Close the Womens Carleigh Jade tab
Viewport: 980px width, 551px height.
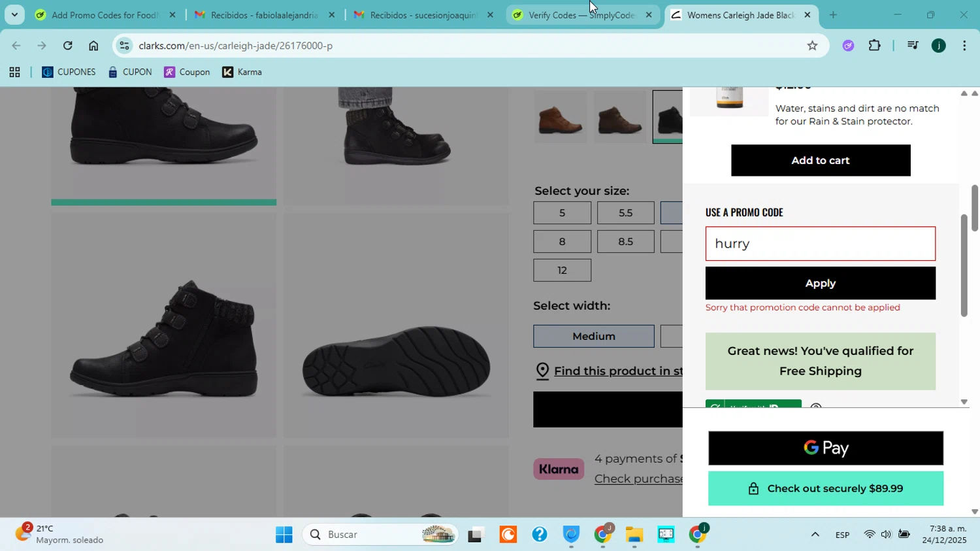pos(808,14)
